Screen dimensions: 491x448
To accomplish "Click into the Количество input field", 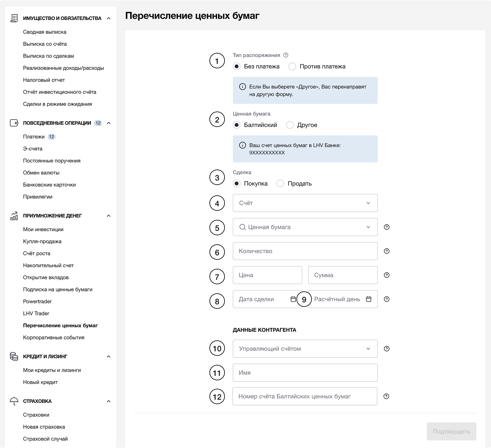I will tap(305, 251).
